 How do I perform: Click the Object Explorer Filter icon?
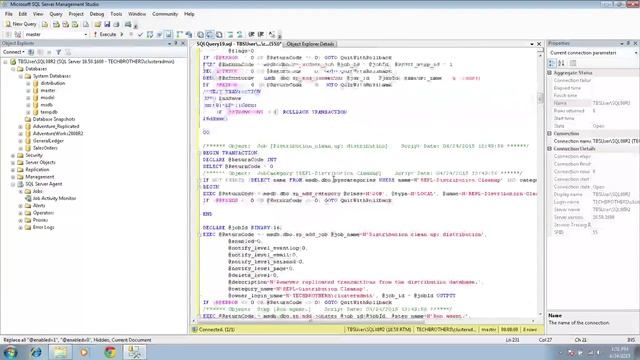point(58,52)
